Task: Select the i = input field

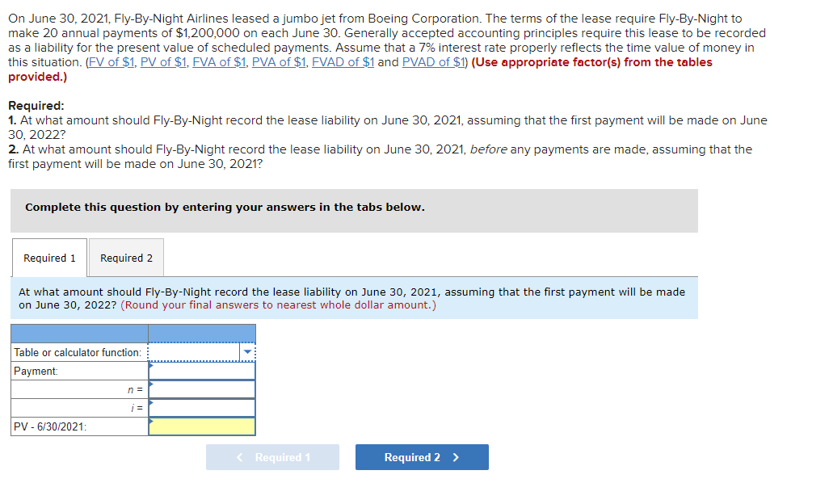Action: pyautogui.click(x=201, y=406)
